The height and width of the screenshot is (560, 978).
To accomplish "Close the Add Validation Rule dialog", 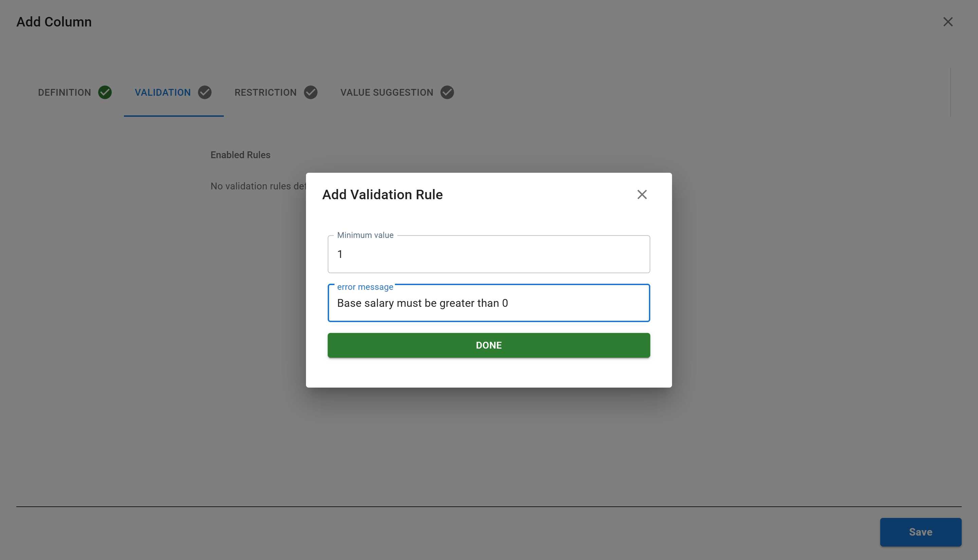I will tap(642, 194).
